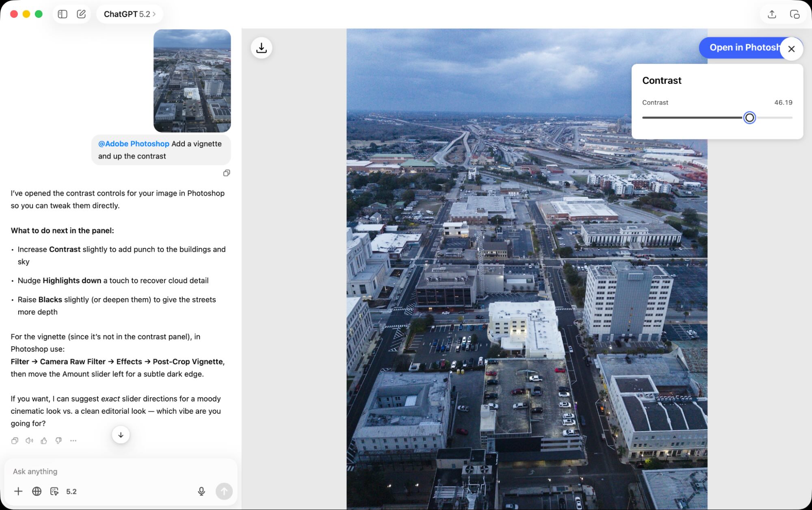Open more options ellipsis under response

pyautogui.click(x=73, y=441)
